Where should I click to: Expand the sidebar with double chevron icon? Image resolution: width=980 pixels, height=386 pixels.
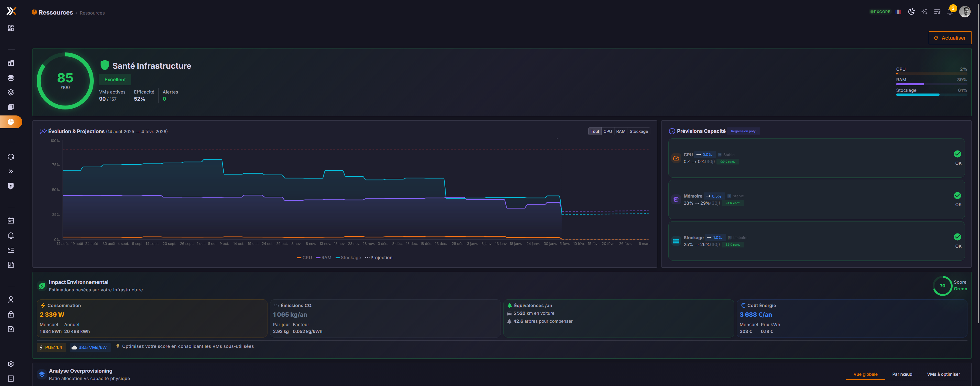(x=11, y=171)
